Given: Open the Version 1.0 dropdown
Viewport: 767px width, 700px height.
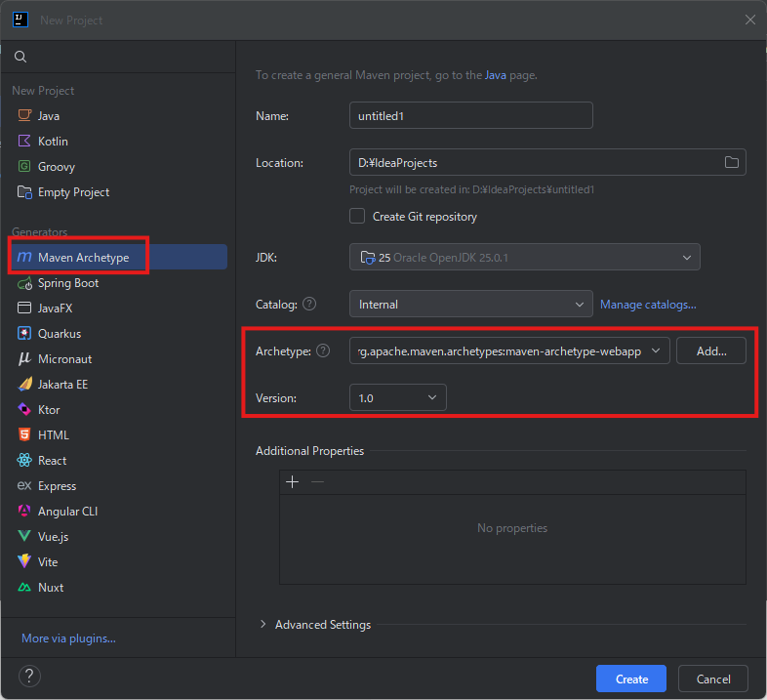Looking at the screenshot, I should 398,397.
